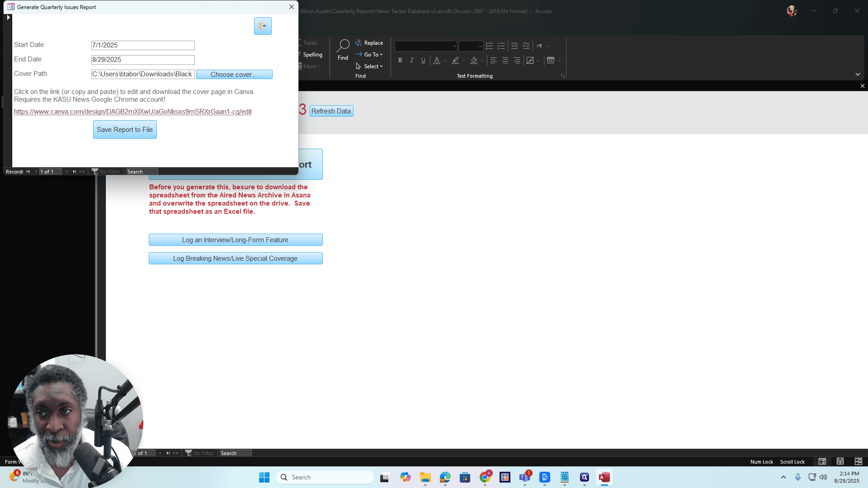The width and height of the screenshot is (868, 488).
Task: Switch to Layout View in status bar
Action: coord(858,461)
